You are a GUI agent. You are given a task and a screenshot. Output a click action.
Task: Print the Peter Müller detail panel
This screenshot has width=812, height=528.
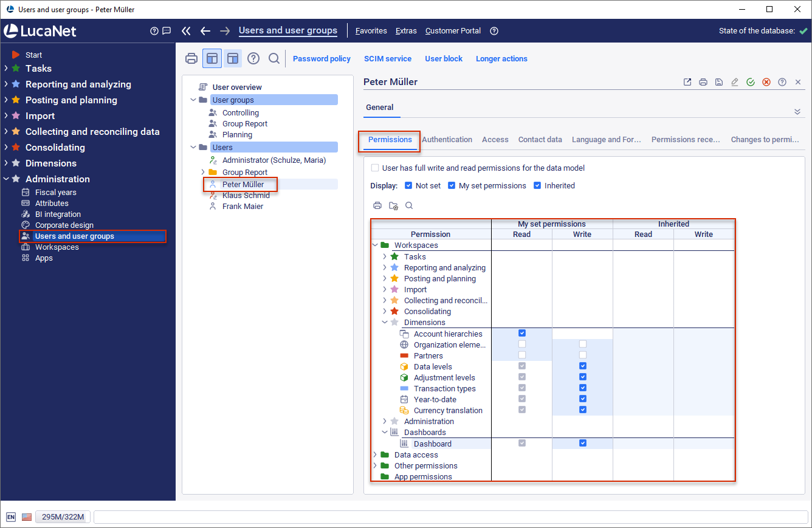point(703,82)
